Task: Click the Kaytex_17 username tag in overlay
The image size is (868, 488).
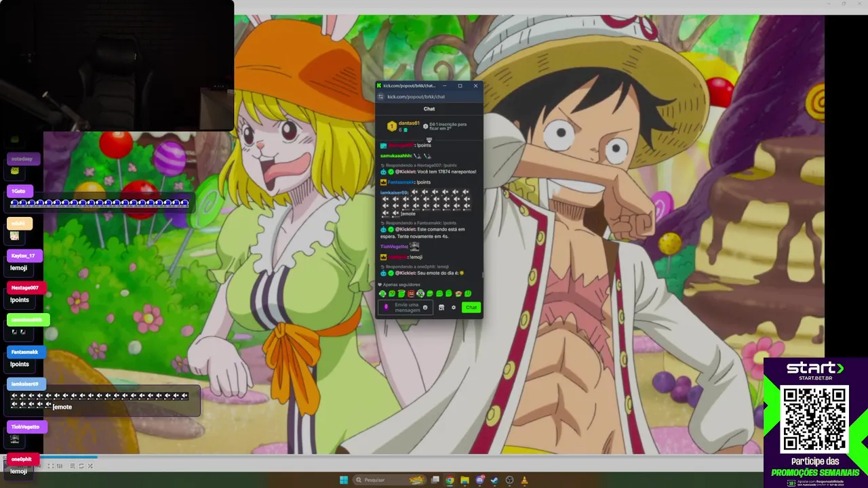Action: (x=24, y=256)
